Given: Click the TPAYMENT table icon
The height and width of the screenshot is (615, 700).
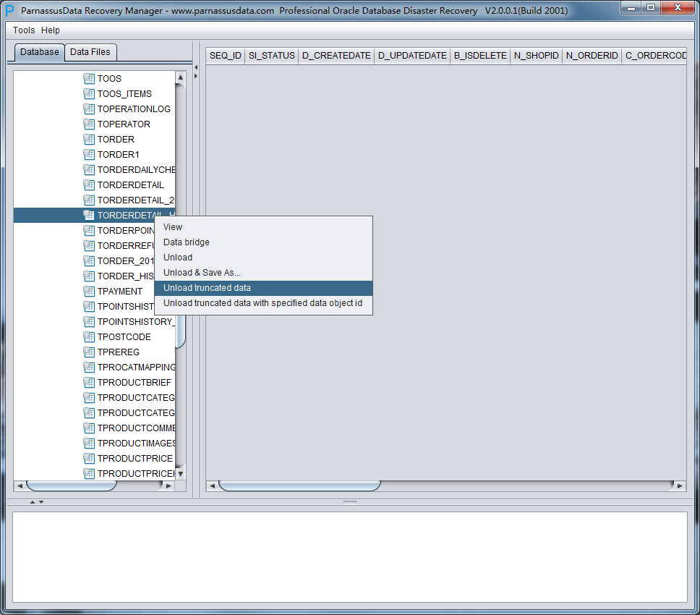Looking at the screenshot, I should 89,291.
